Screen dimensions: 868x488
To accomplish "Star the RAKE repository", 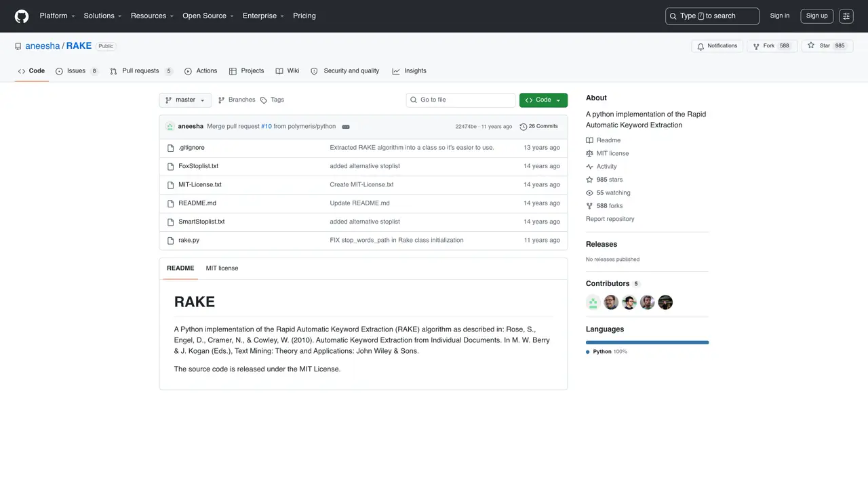I will click(x=827, y=46).
